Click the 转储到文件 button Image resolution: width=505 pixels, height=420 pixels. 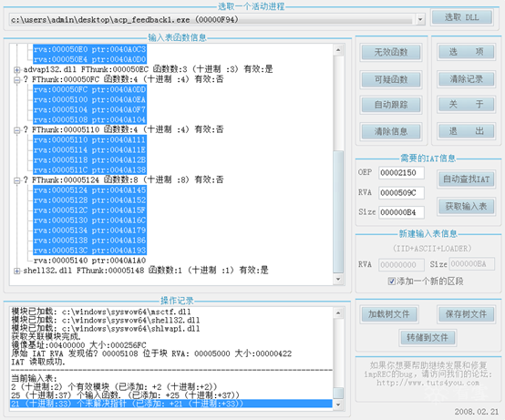427,338
